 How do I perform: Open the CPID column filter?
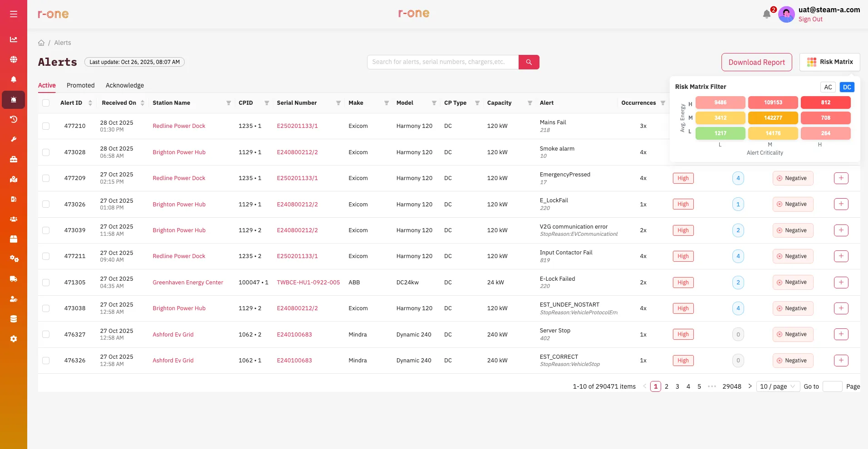tap(267, 103)
